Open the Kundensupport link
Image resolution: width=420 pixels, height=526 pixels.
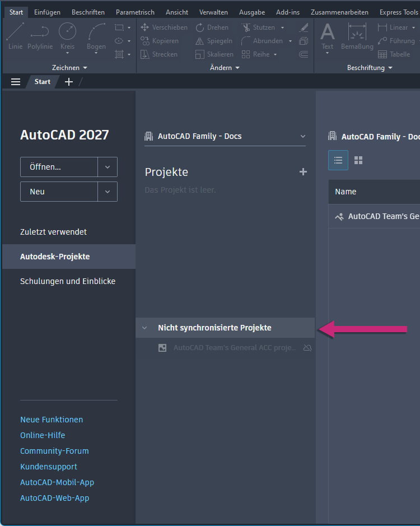point(49,467)
